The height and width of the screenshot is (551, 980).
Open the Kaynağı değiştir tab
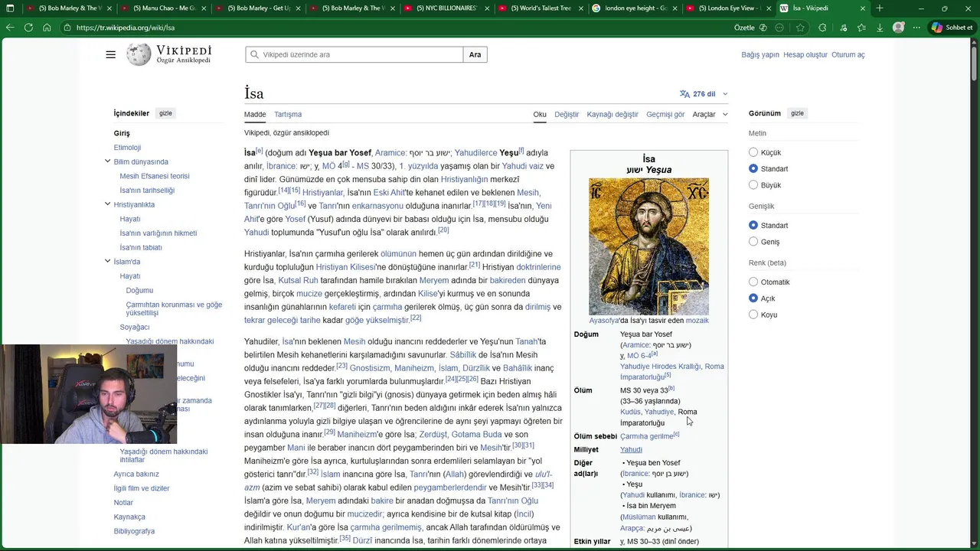point(612,114)
